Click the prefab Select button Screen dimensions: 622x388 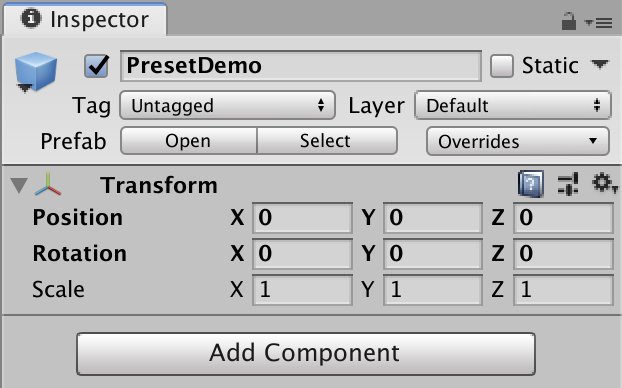tap(327, 141)
